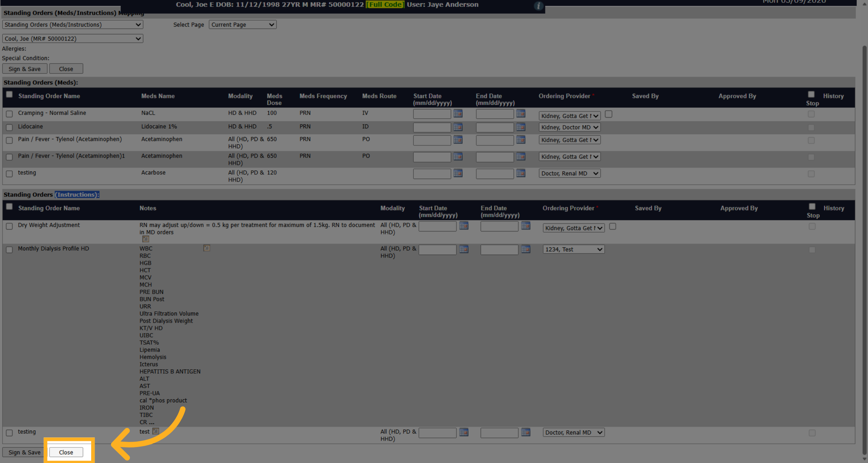Tick the Dry Weight Adjustment checkbox

click(x=9, y=226)
